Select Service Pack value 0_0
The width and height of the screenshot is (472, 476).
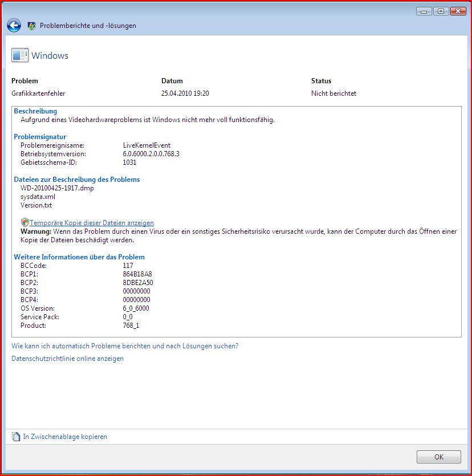(x=128, y=317)
